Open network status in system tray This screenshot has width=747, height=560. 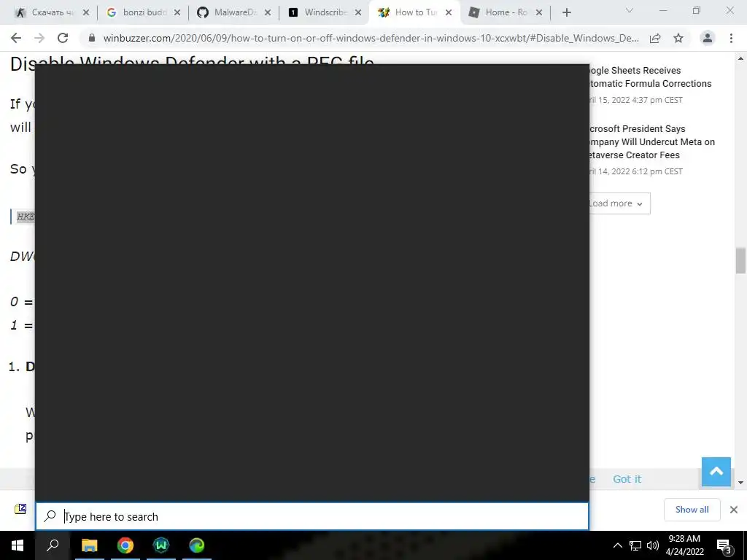coord(635,545)
